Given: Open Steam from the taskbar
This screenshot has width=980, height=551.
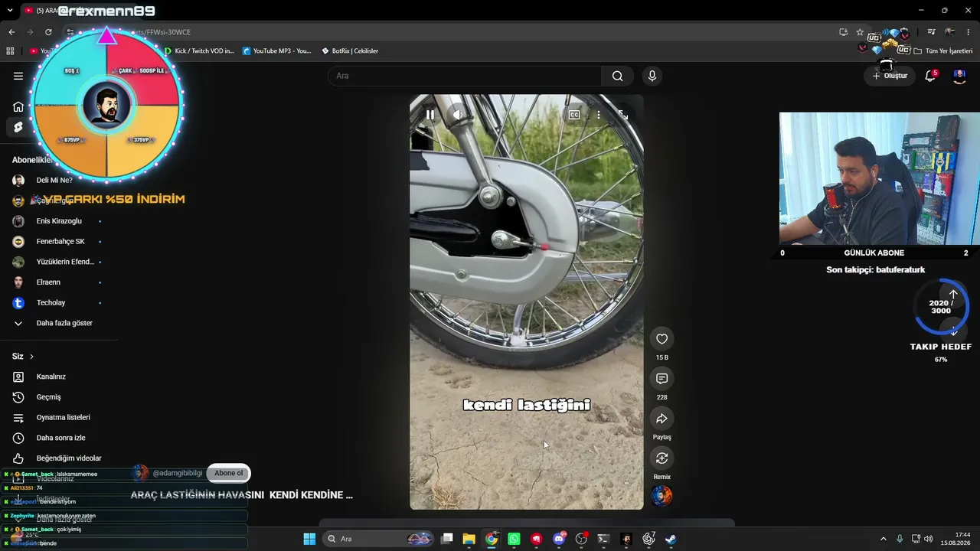Looking at the screenshot, I should pyautogui.click(x=671, y=539).
